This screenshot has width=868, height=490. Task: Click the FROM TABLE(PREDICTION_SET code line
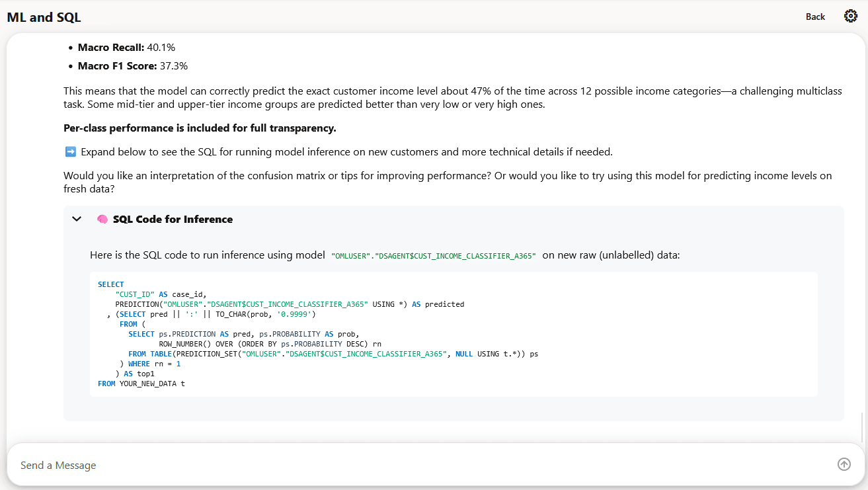pos(333,354)
